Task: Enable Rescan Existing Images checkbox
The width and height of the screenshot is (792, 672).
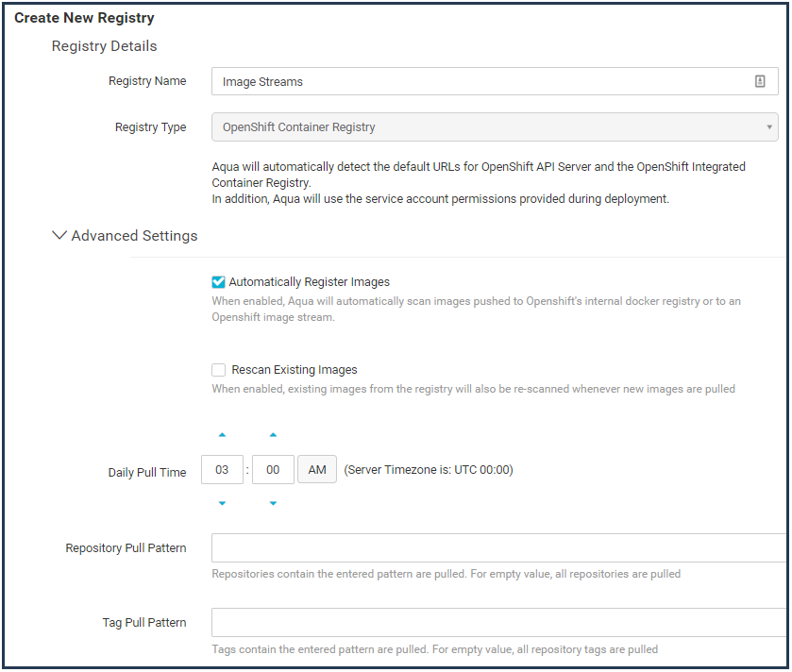Action: point(218,370)
